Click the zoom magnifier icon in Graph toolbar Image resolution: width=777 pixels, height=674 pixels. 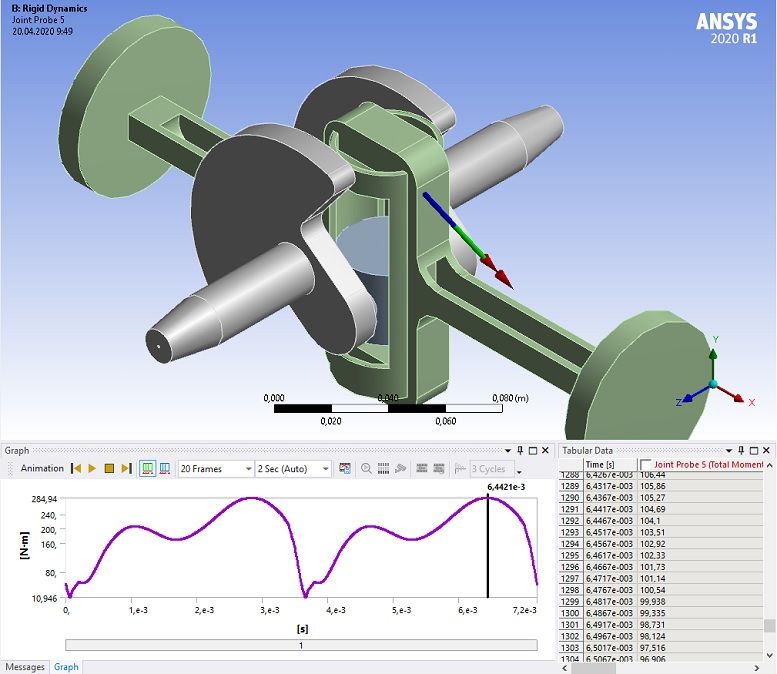(x=367, y=468)
